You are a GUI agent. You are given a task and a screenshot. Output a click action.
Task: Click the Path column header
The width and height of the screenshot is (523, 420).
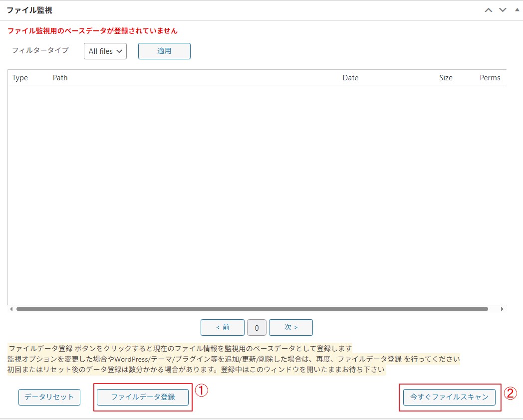(x=60, y=78)
